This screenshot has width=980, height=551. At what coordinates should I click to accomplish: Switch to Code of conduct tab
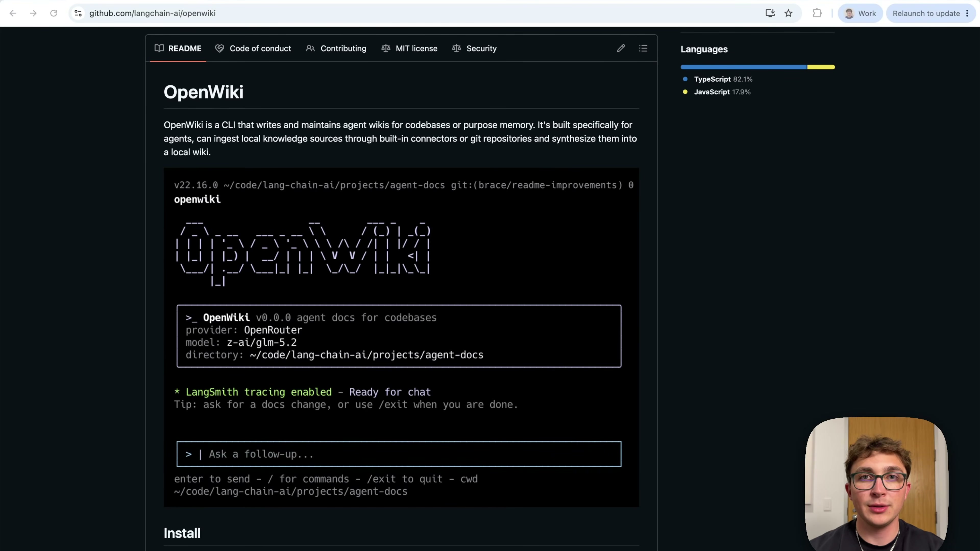[253, 48]
